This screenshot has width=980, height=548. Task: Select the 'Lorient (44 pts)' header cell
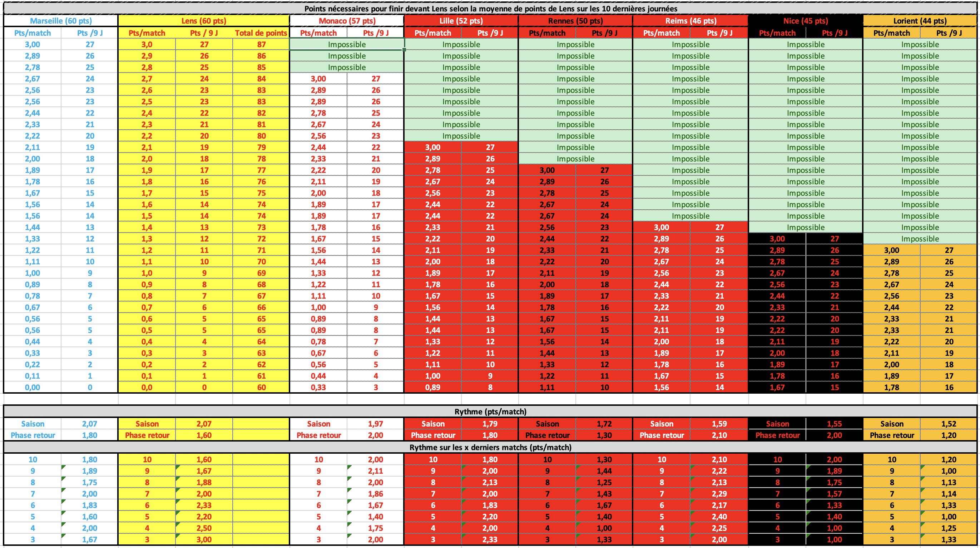point(920,21)
